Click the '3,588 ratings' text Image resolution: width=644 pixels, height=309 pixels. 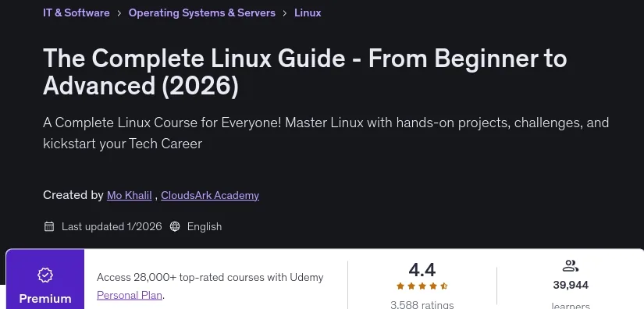(422, 305)
